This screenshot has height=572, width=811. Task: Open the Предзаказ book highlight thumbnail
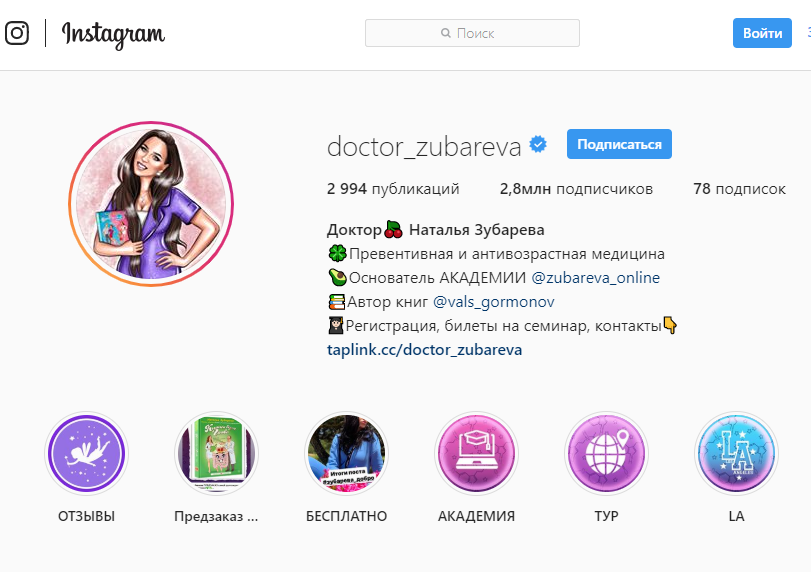point(216,453)
